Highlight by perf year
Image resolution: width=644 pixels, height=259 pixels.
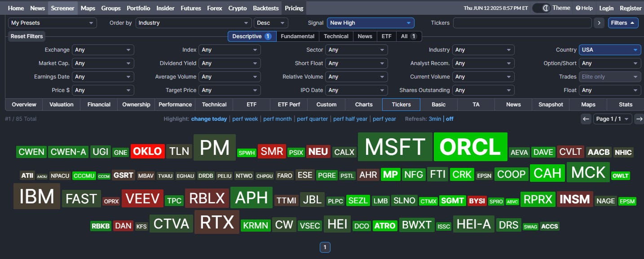click(384, 119)
